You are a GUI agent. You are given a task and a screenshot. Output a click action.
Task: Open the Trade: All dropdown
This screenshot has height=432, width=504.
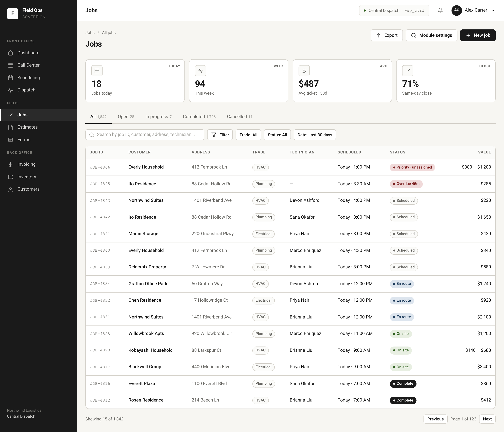pos(248,135)
